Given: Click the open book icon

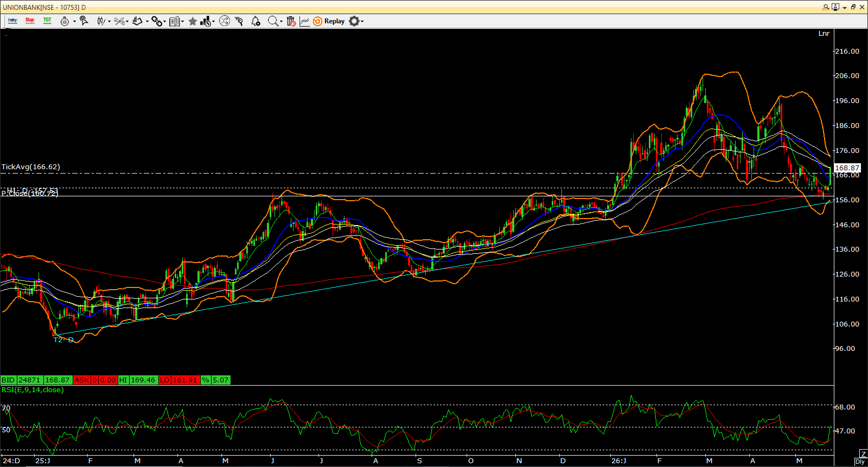Looking at the screenshot, I should (174, 21).
